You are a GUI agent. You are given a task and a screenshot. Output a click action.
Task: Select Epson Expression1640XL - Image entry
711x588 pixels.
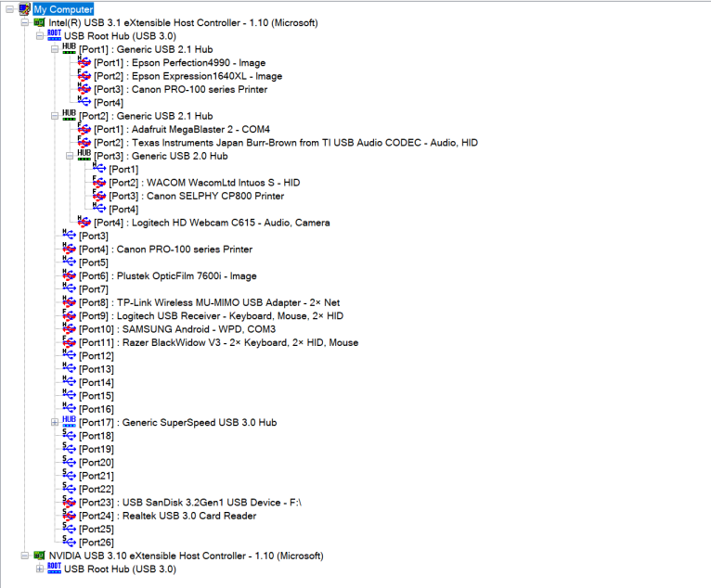click(187, 76)
